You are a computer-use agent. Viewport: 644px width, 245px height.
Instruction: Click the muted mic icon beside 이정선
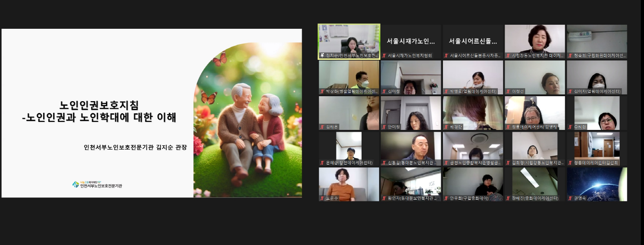click(508, 91)
